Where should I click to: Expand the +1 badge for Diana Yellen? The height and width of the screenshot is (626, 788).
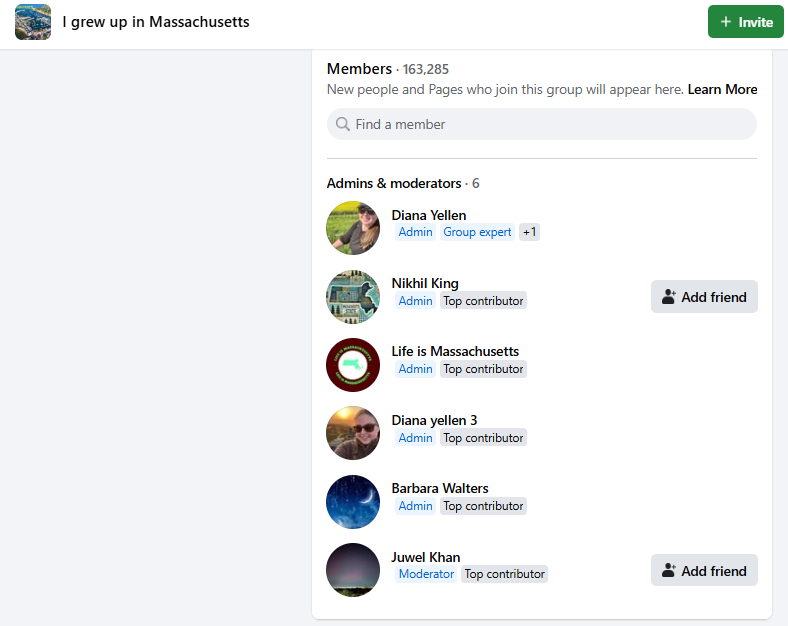[529, 232]
